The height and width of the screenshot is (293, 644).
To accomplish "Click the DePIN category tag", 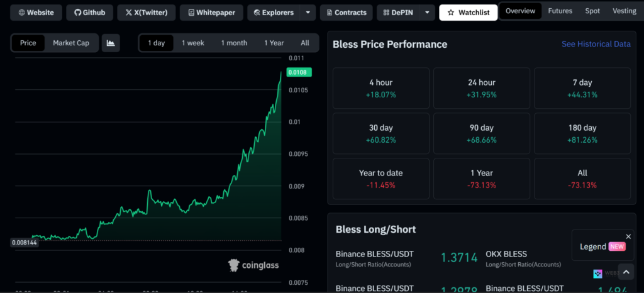I will [397, 13].
